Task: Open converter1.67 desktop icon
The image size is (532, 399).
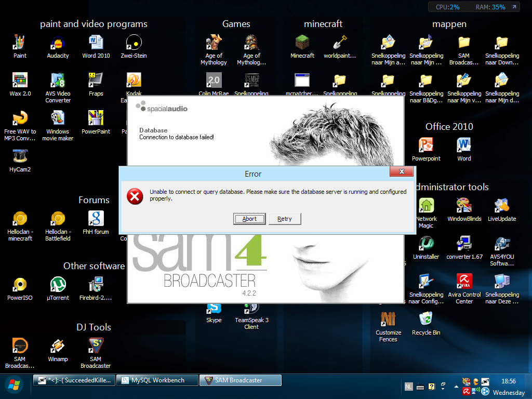Action: (x=464, y=248)
